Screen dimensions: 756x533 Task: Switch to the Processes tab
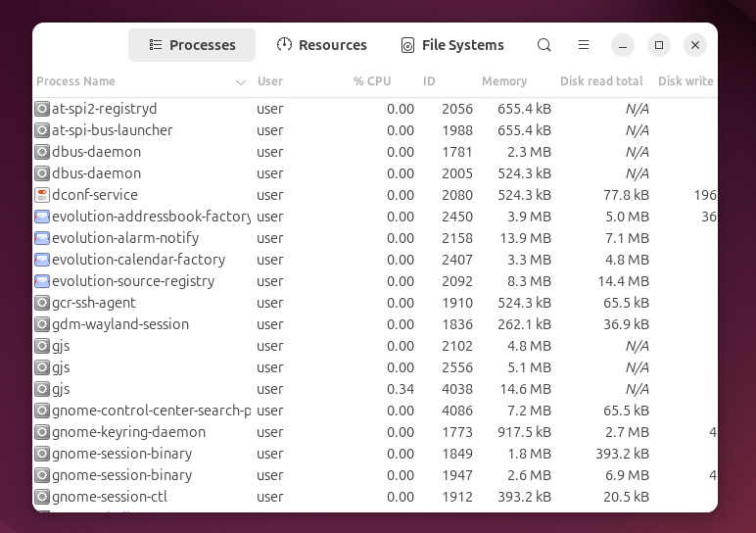[192, 45]
